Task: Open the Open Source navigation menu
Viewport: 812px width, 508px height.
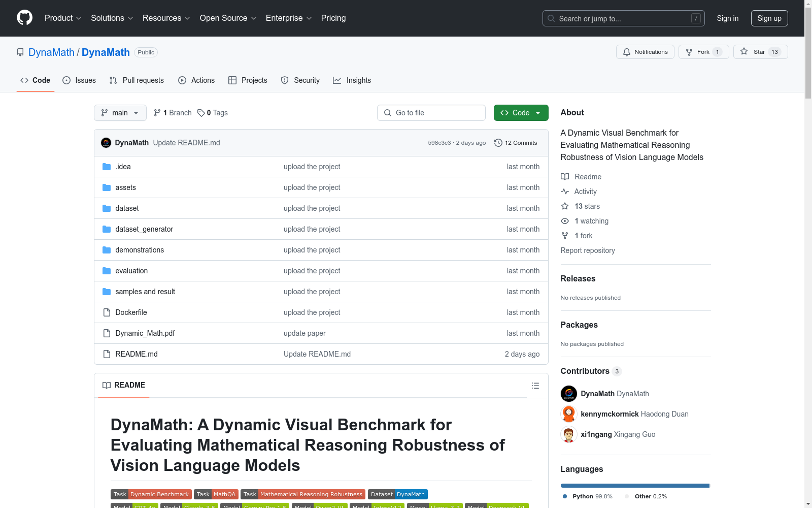Action: [x=228, y=18]
